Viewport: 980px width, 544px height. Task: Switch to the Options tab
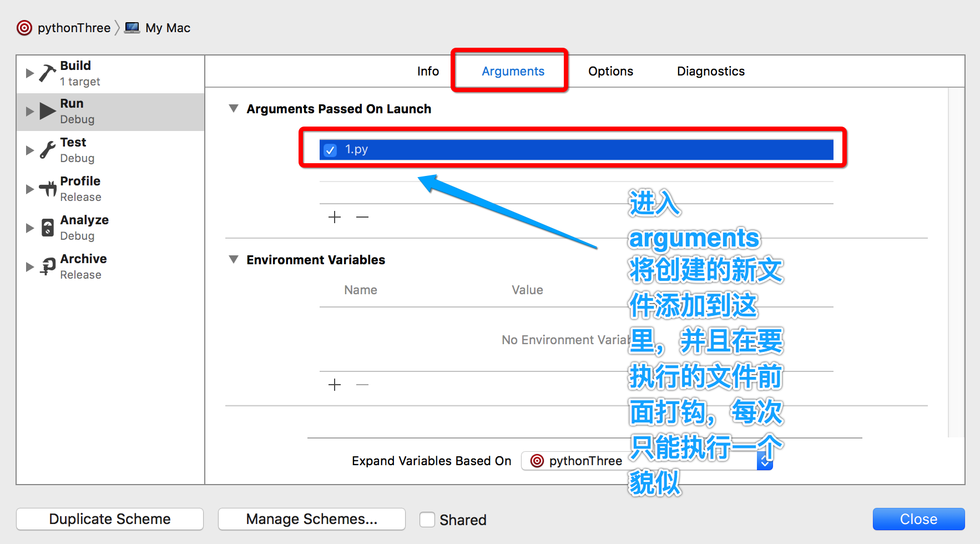tap(610, 71)
